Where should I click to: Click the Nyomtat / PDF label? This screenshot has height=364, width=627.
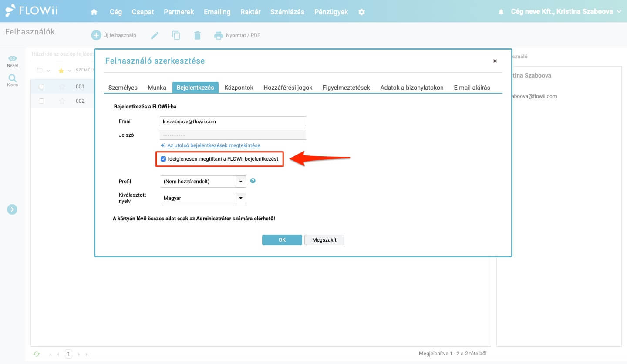(243, 35)
